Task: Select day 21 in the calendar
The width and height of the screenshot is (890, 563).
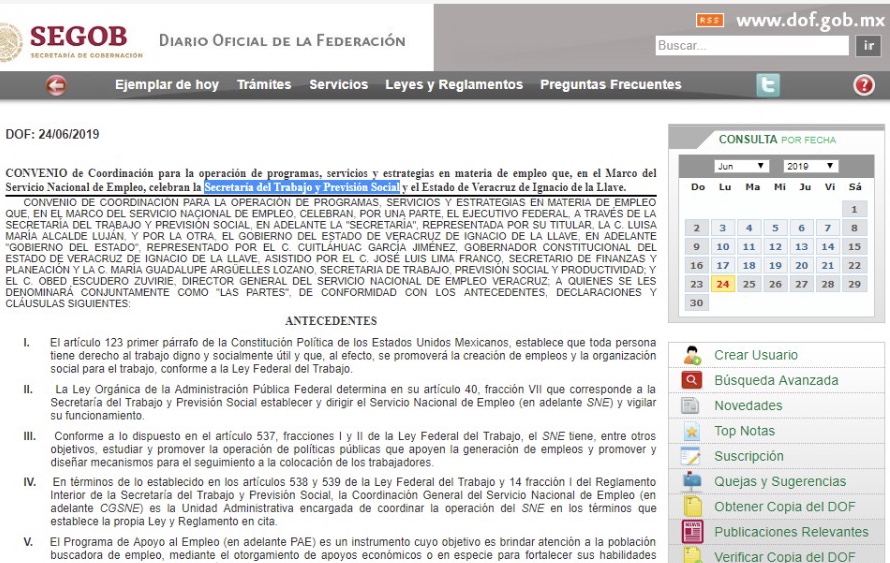Action: [828, 266]
